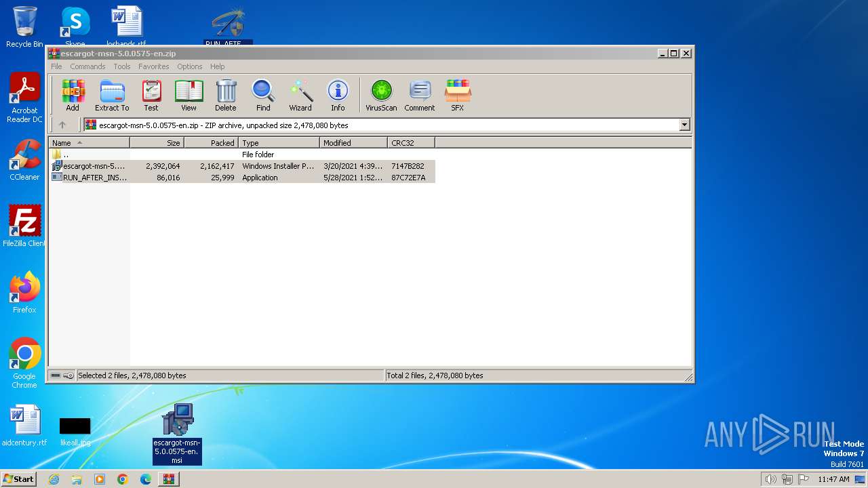
Task: Open Skype desktop shortcut
Action: (75, 27)
